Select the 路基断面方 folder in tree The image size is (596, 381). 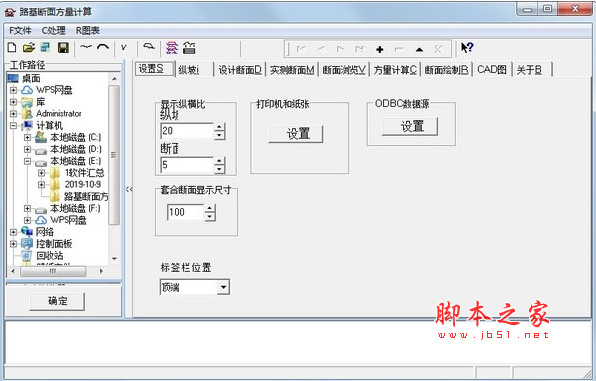point(86,197)
